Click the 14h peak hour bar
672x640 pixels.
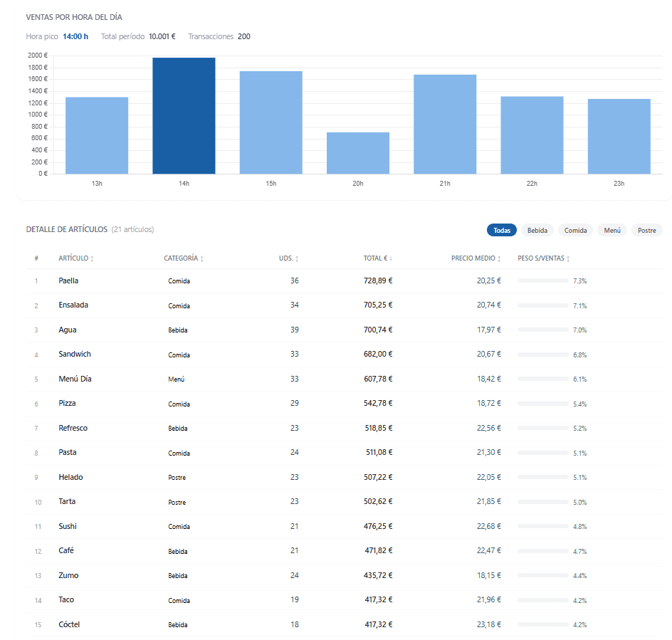click(x=184, y=116)
